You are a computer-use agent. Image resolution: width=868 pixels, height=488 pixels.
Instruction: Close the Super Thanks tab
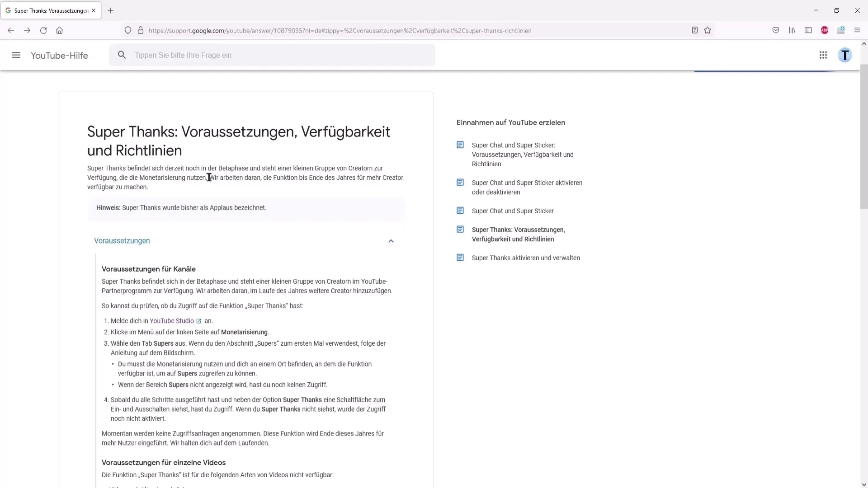(94, 10)
